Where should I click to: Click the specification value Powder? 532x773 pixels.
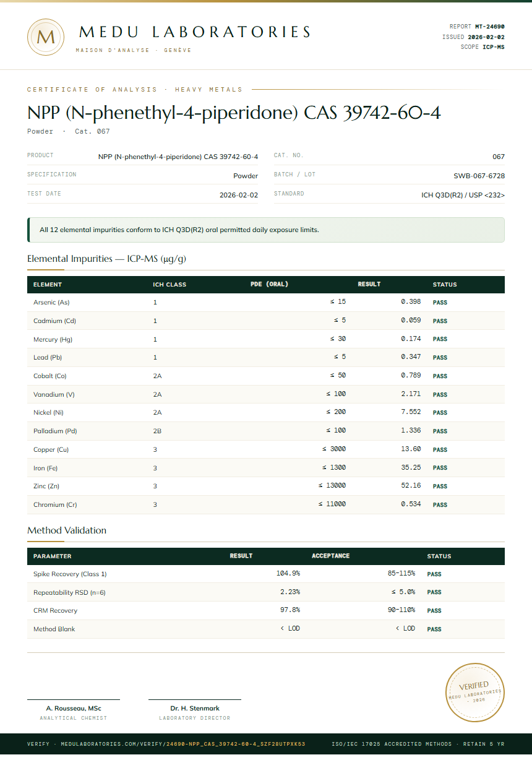[246, 176]
